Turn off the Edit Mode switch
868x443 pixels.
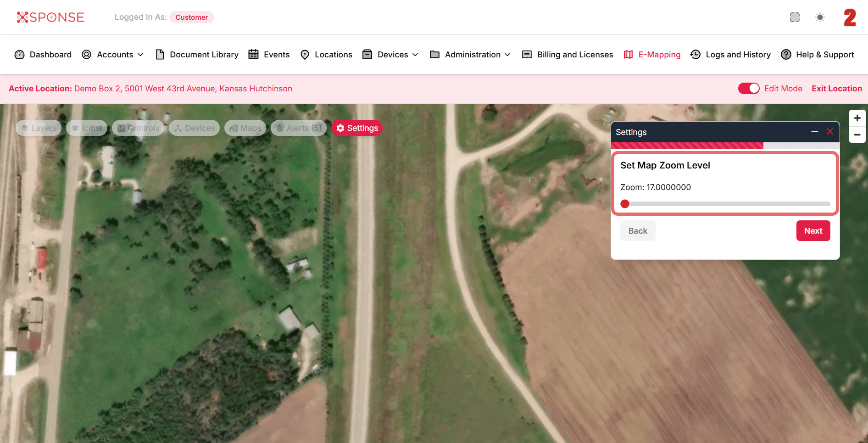748,89
